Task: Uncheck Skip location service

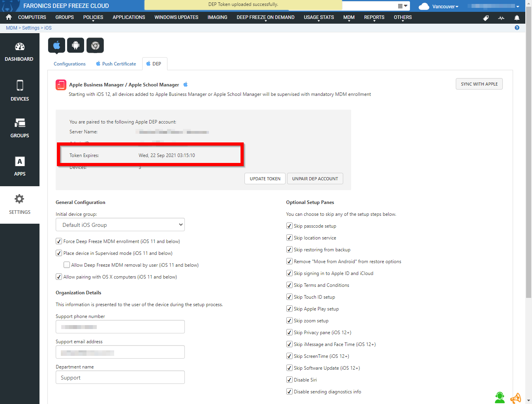Action: click(x=289, y=238)
